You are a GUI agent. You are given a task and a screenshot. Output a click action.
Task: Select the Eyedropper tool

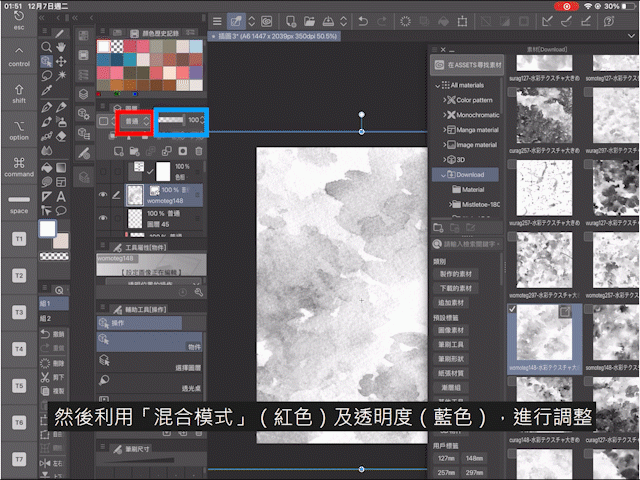pos(46,91)
